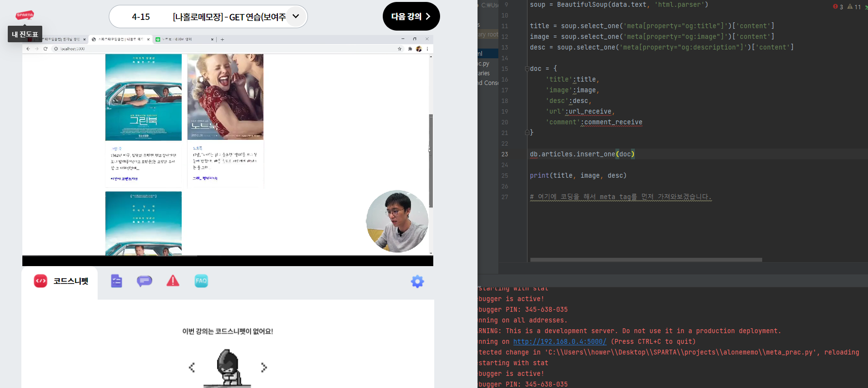This screenshot has height=388, width=868.
Task: Click the right arrow beside the pixel character
Action: point(264,368)
